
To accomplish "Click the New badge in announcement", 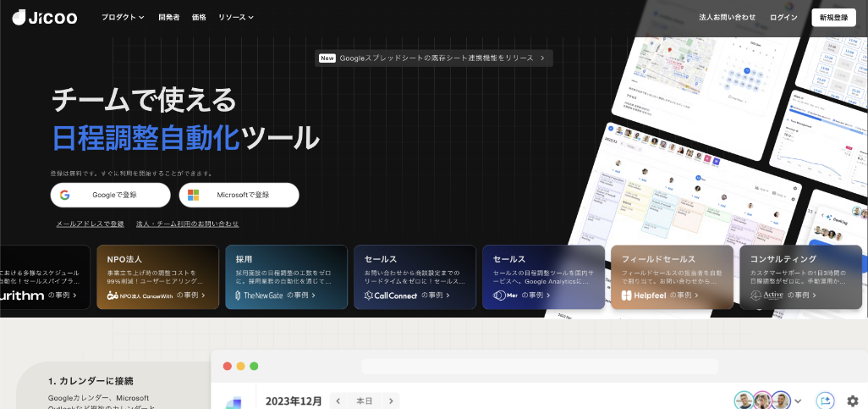I will click(327, 58).
